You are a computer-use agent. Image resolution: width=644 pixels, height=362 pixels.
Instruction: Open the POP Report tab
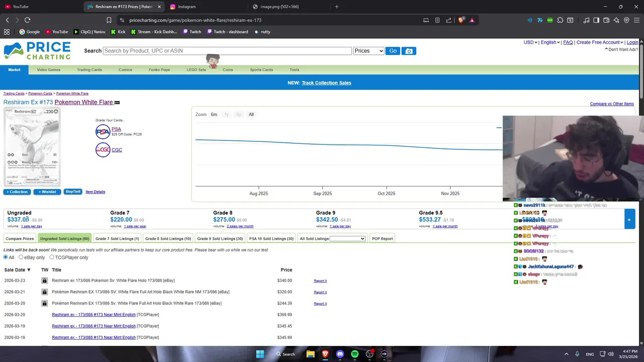[382, 238]
